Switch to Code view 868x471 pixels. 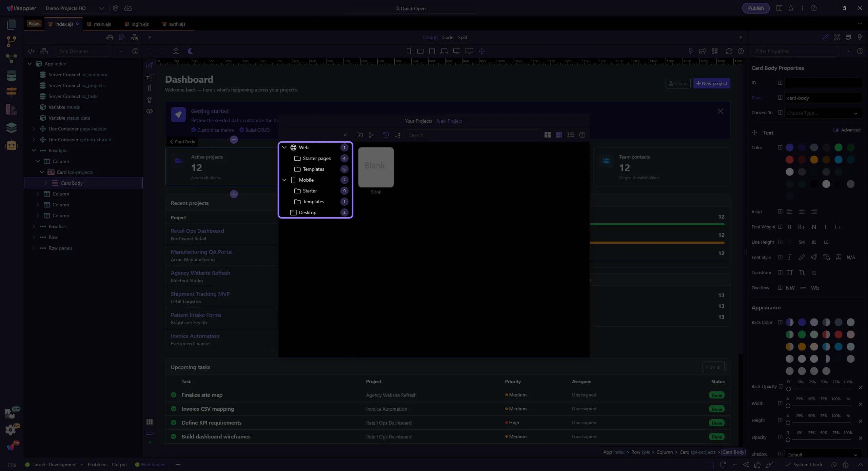448,37
